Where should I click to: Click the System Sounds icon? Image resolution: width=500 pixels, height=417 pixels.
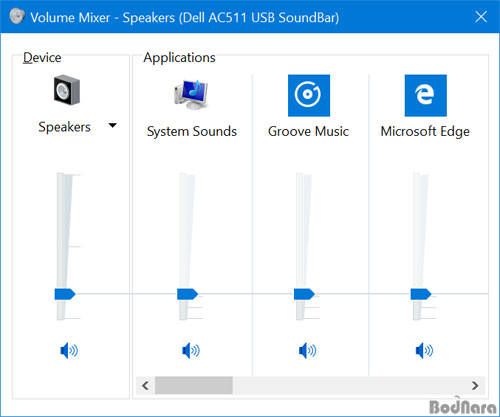pos(191,95)
